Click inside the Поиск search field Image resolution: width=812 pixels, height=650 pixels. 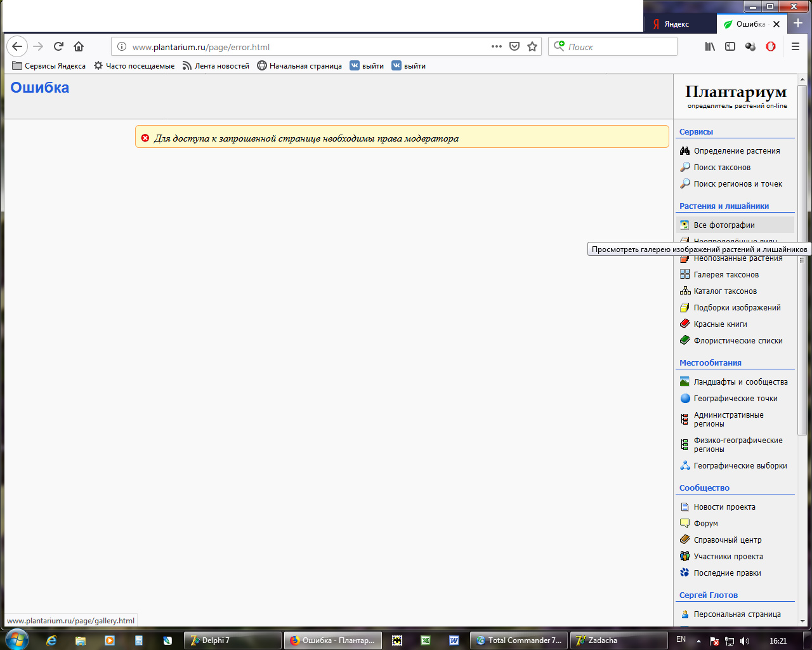tap(619, 47)
